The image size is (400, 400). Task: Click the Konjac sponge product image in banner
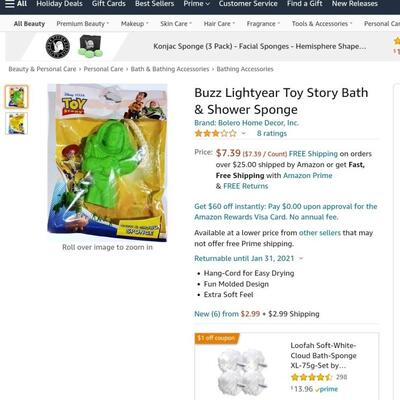[x=91, y=46]
